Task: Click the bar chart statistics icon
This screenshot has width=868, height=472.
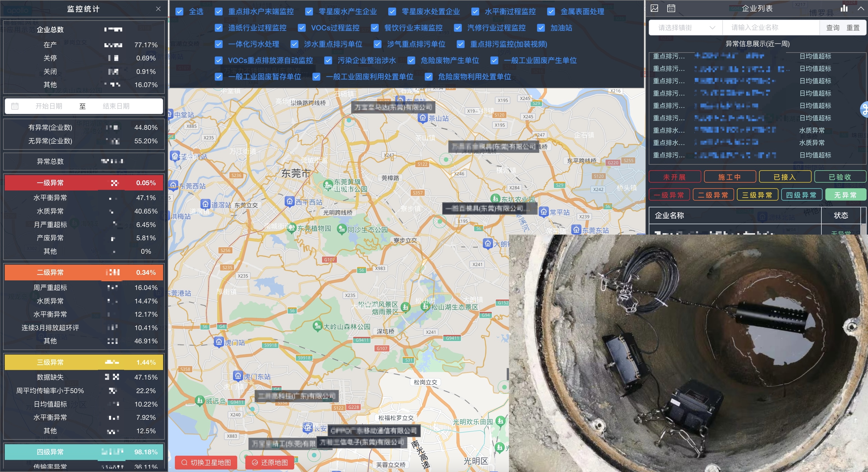Action: (844, 8)
